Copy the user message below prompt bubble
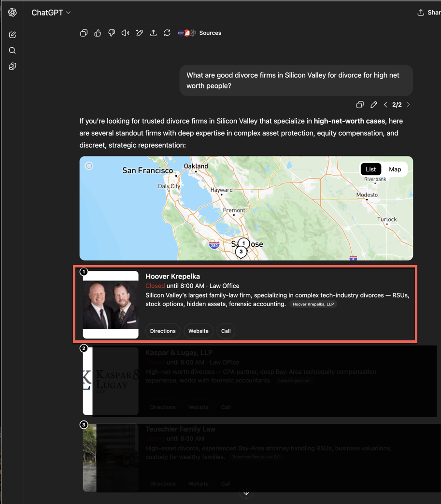This screenshot has width=441, height=504. click(x=360, y=104)
